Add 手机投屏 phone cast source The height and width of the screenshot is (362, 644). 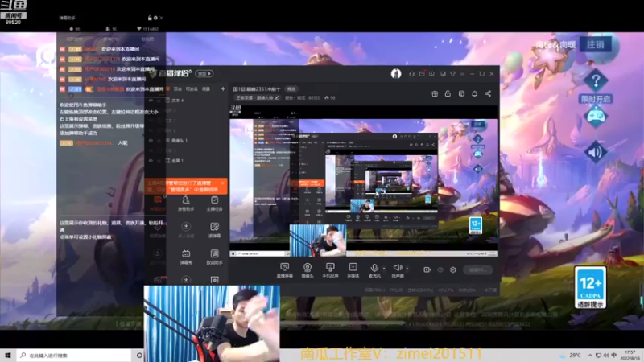click(330, 270)
